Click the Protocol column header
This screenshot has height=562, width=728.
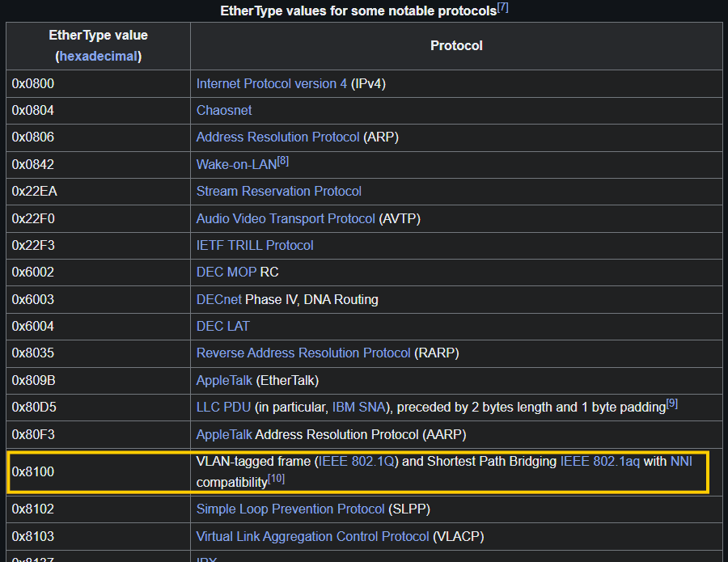[x=456, y=46]
